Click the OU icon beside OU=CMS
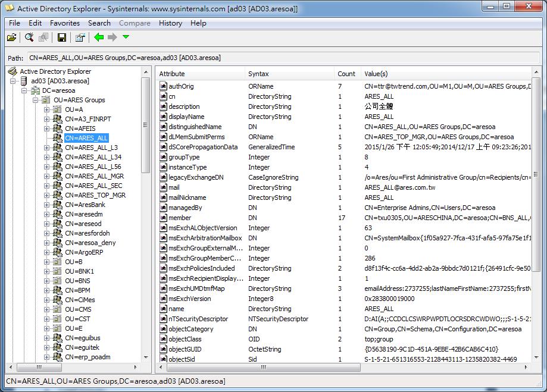This screenshot has height=392, width=547. (58, 309)
